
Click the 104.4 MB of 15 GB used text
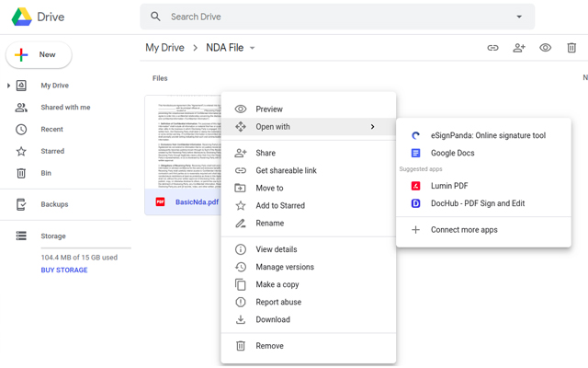tap(79, 258)
